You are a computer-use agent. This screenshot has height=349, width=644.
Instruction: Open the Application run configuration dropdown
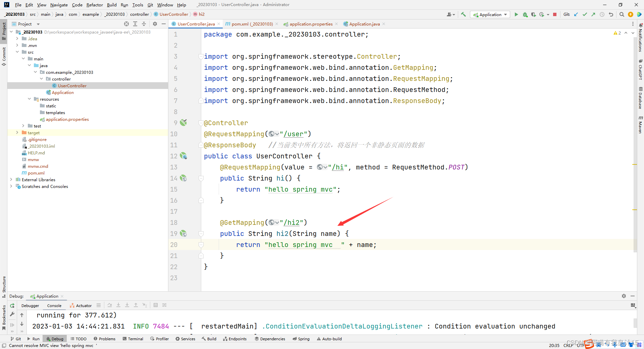490,14
